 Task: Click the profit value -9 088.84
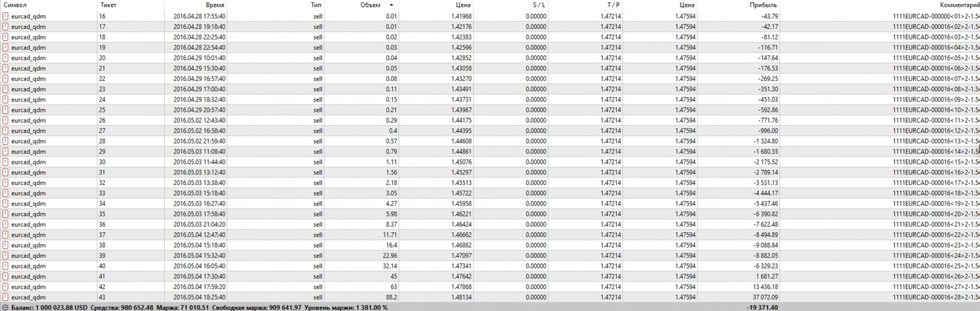pyautogui.click(x=765, y=245)
